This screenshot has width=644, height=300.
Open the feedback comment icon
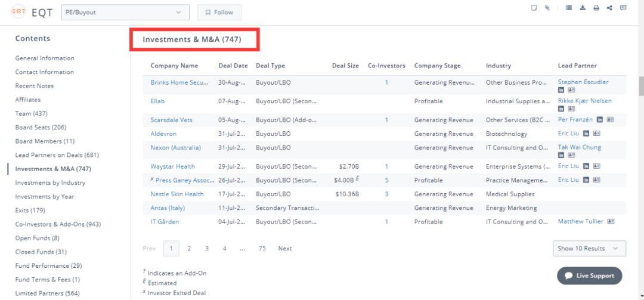click(x=623, y=8)
